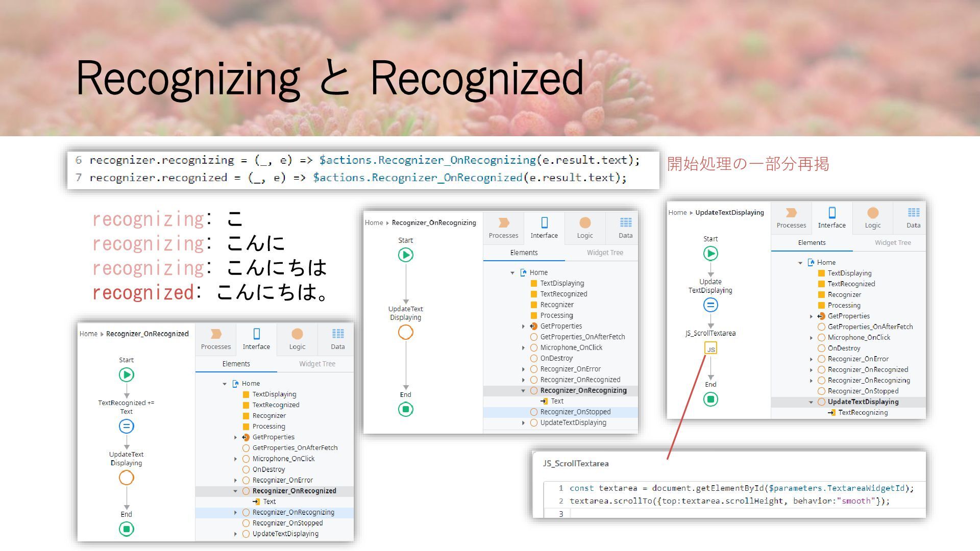
Task: Switch to Elements tab in UpdateTextDisplaying window
Action: click(x=812, y=242)
